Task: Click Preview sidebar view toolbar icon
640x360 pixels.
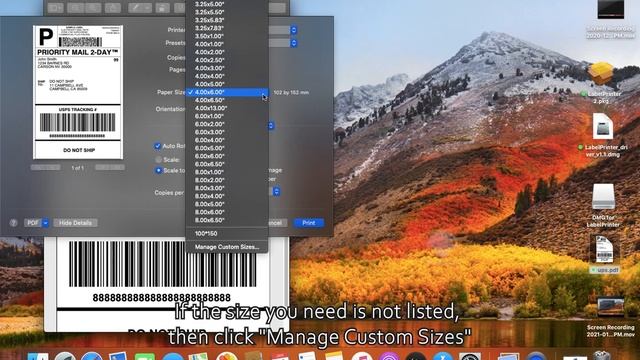Action: [x=55, y=8]
